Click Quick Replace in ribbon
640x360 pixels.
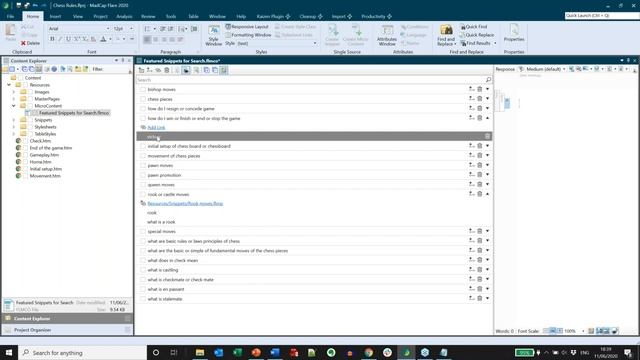pos(477,35)
